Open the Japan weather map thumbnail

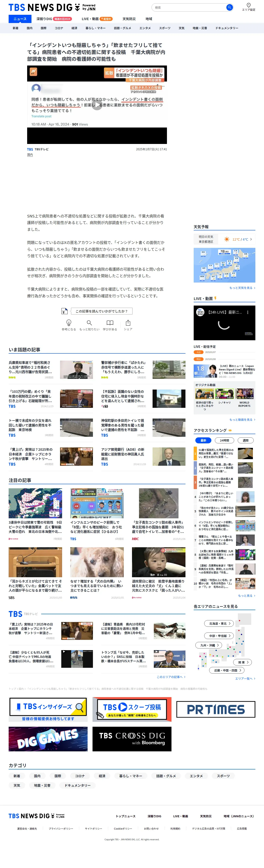pyautogui.click(x=224, y=265)
